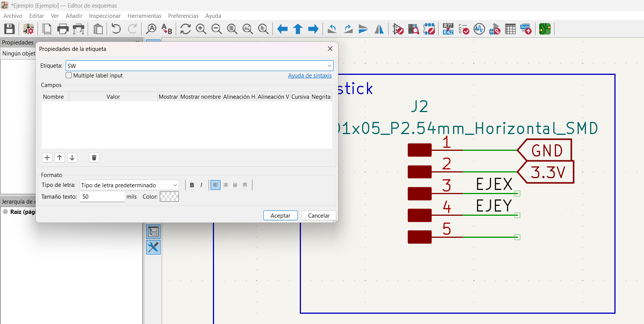Open the Ayuda menu
This screenshot has width=644, height=324.
[213, 16]
